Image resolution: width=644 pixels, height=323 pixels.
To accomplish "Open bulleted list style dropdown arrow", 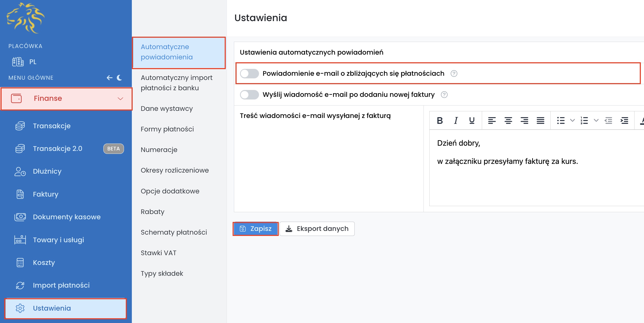I will (572, 121).
